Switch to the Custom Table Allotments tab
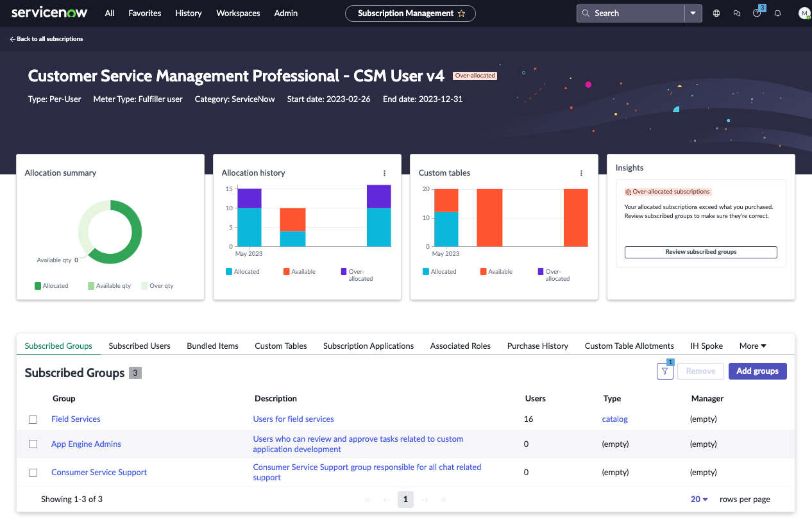The image size is (812, 520). [x=629, y=346]
